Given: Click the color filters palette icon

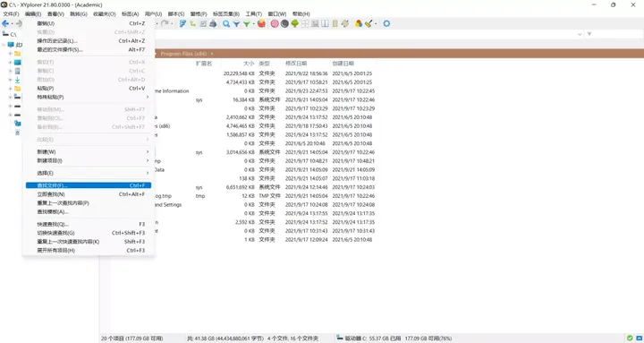Looking at the screenshot, I should pyautogui.click(x=359, y=24).
